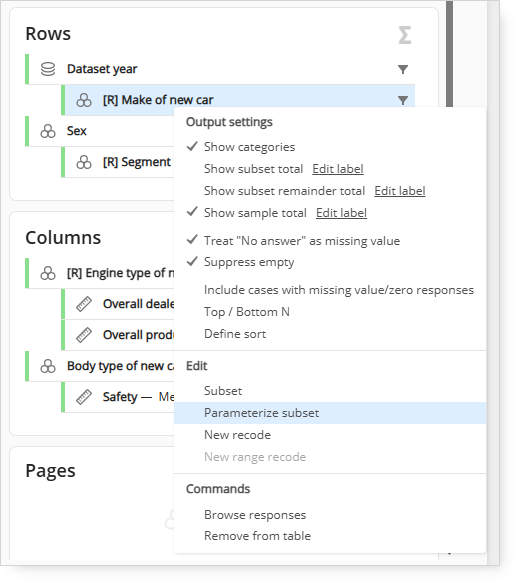Toggle Suppress empty setting
This screenshot has height=581, width=515.
249,262
